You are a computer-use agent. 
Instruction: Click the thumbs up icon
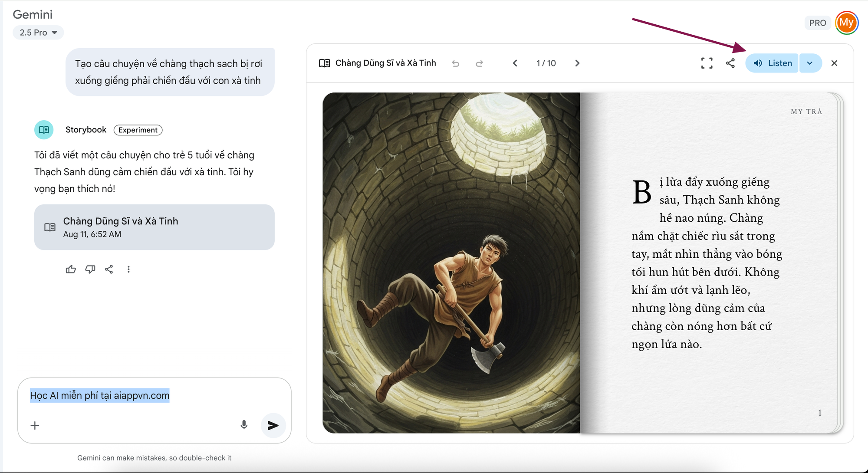[71, 269]
